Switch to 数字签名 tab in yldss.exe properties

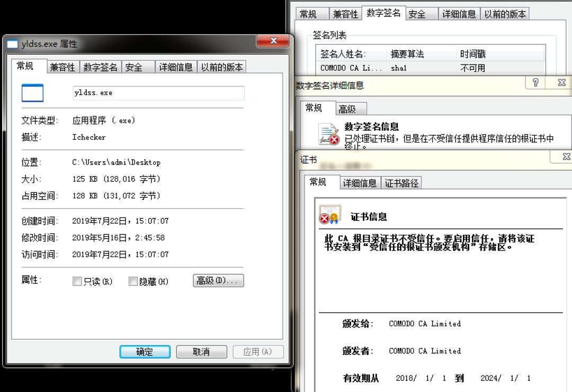coord(100,67)
